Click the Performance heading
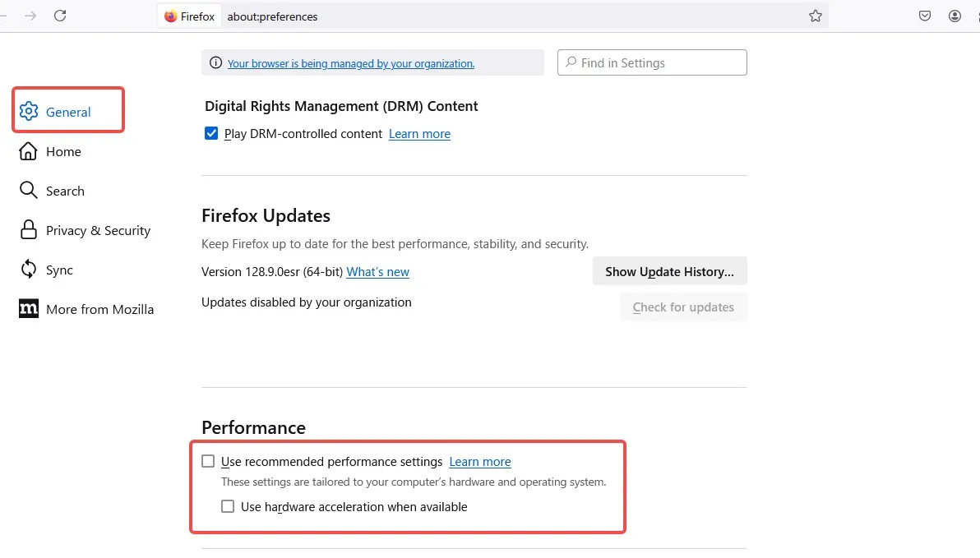The height and width of the screenshot is (558, 980). (x=253, y=427)
